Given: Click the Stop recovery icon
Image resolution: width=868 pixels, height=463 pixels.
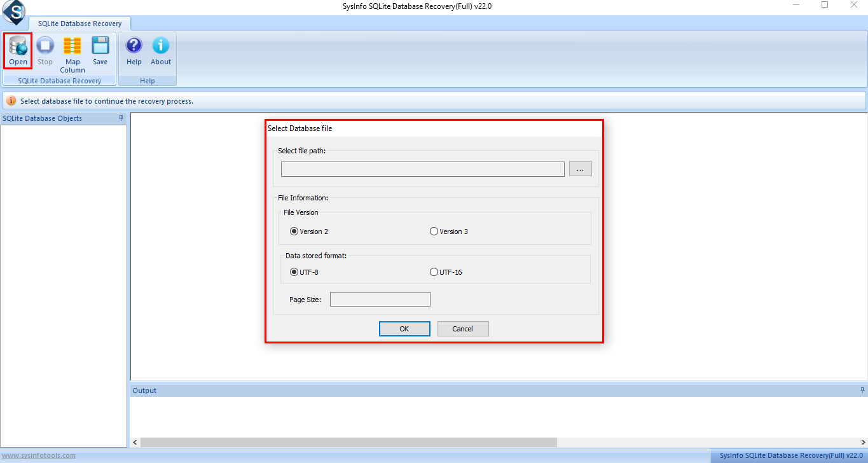Looking at the screenshot, I should 45,50.
